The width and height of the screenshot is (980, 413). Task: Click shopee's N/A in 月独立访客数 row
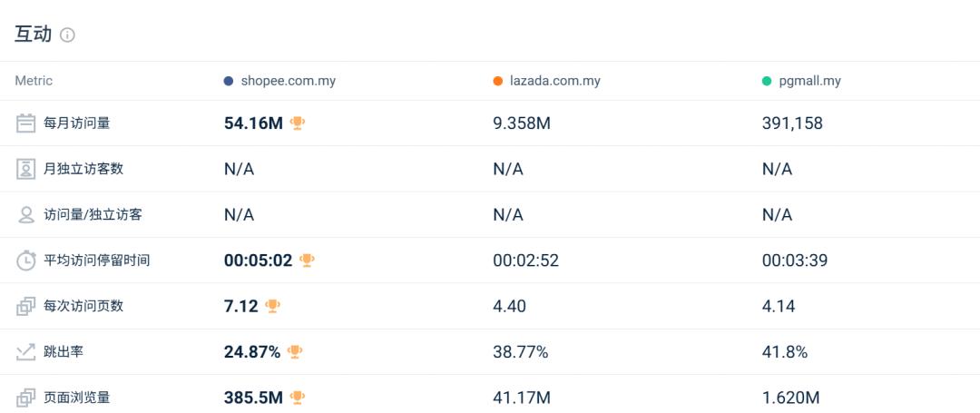(240, 170)
